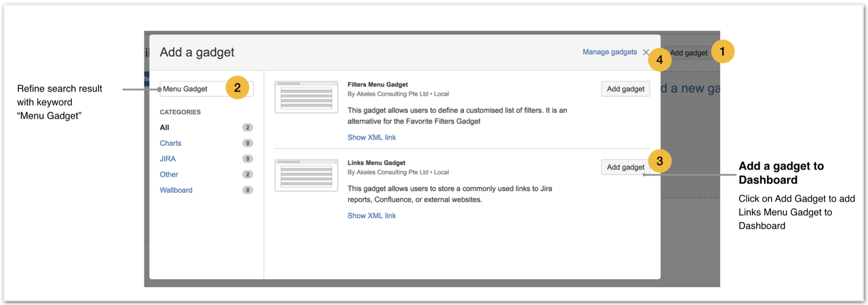868x305 pixels.
Task: Click the yellow step 3 marker
Action: click(659, 161)
